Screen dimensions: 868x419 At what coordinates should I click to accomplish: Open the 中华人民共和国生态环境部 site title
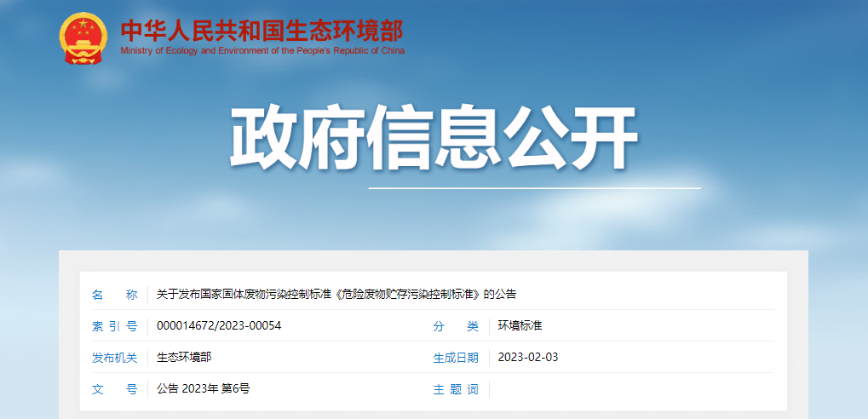(x=262, y=31)
